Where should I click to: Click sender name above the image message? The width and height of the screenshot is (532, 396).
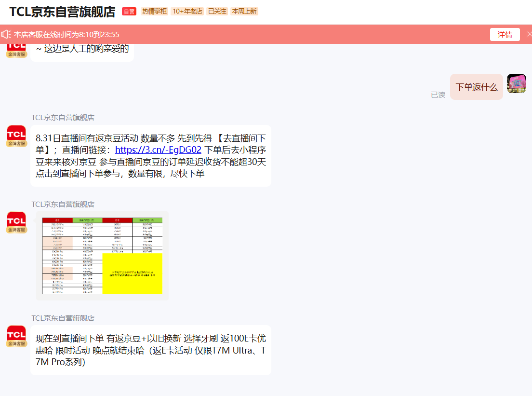[x=63, y=205]
